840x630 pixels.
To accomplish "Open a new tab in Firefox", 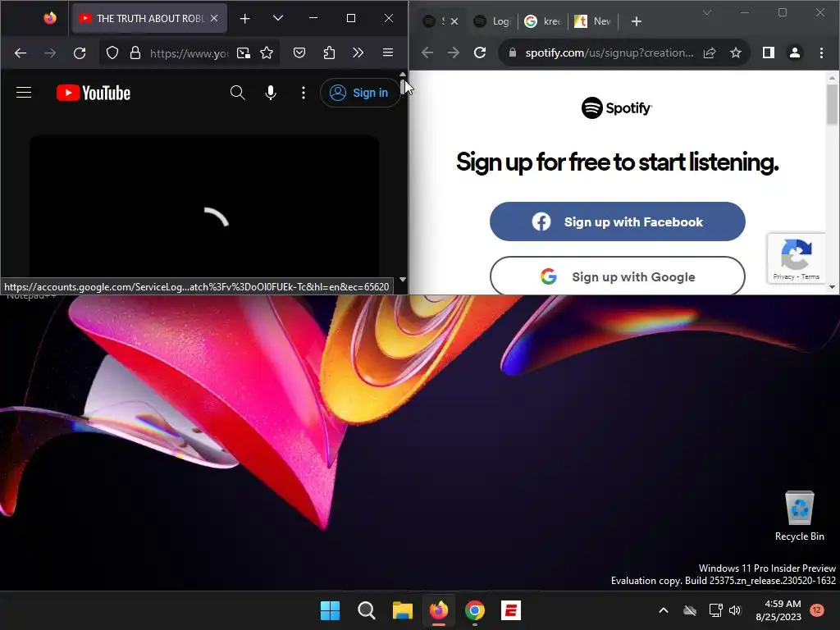I will point(244,19).
